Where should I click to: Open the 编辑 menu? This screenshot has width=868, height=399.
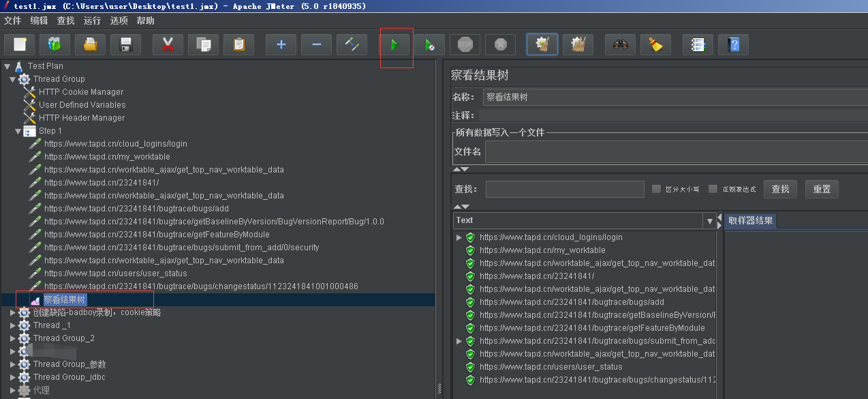pyautogui.click(x=40, y=21)
